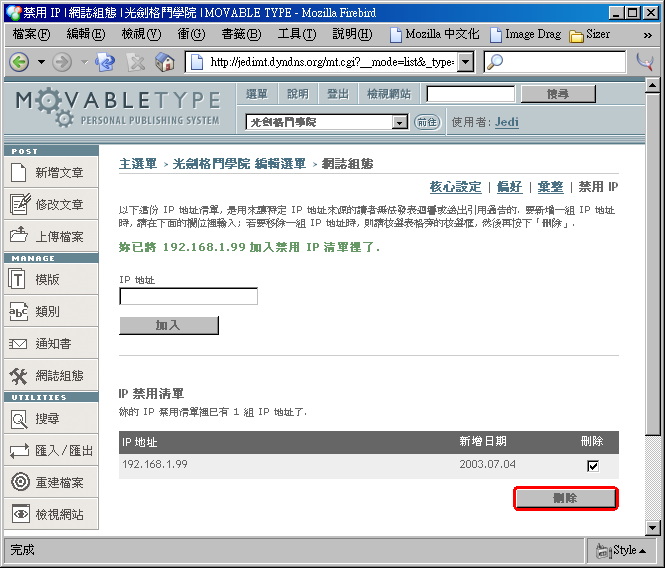Open 重建檔案 (rebuild files) sidebar icon
This screenshot has height=568, width=665.
coord(20,482)
